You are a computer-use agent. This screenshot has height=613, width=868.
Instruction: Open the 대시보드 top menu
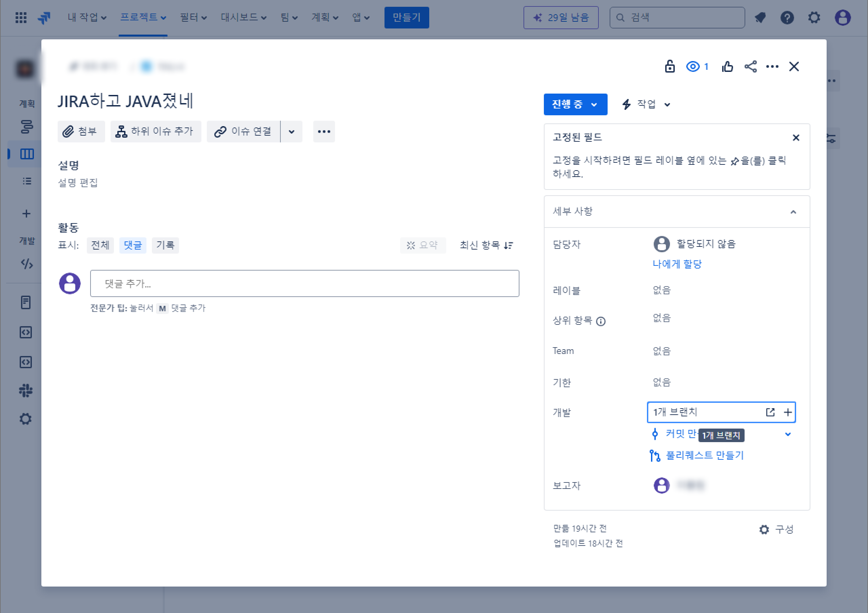point(244,17)
